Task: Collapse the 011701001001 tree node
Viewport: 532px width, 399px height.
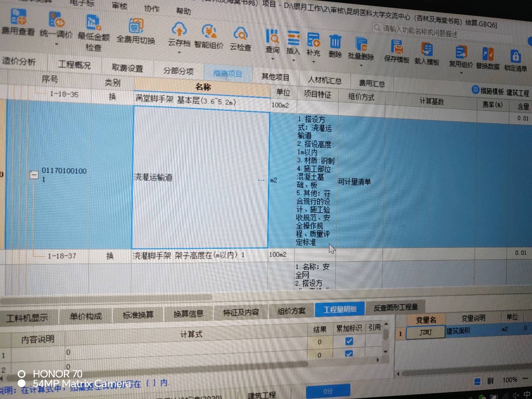Action: pos(34,175)
